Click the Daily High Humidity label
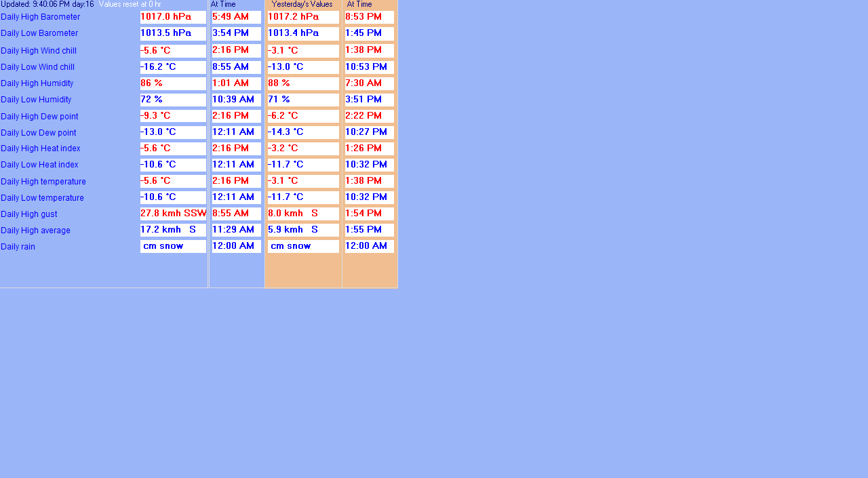Viewport: 868px width, 478px height. point(37,83)
